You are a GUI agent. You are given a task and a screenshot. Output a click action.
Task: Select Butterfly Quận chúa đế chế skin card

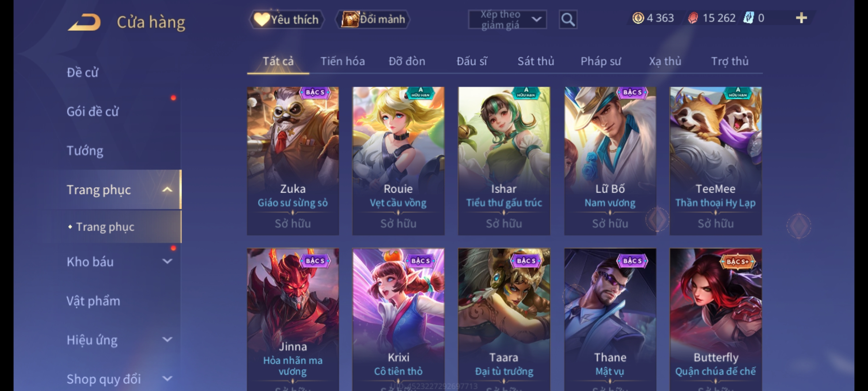[716, 319]
